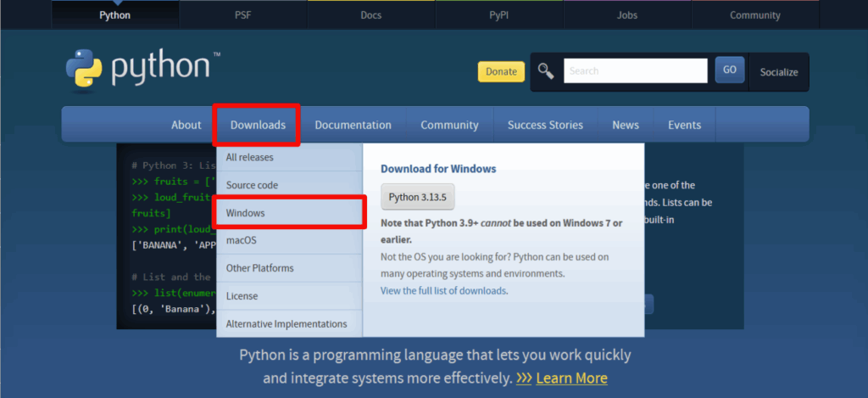Click the magnifying glass search icon
868x398 pixels.
(x=546, y=70)
